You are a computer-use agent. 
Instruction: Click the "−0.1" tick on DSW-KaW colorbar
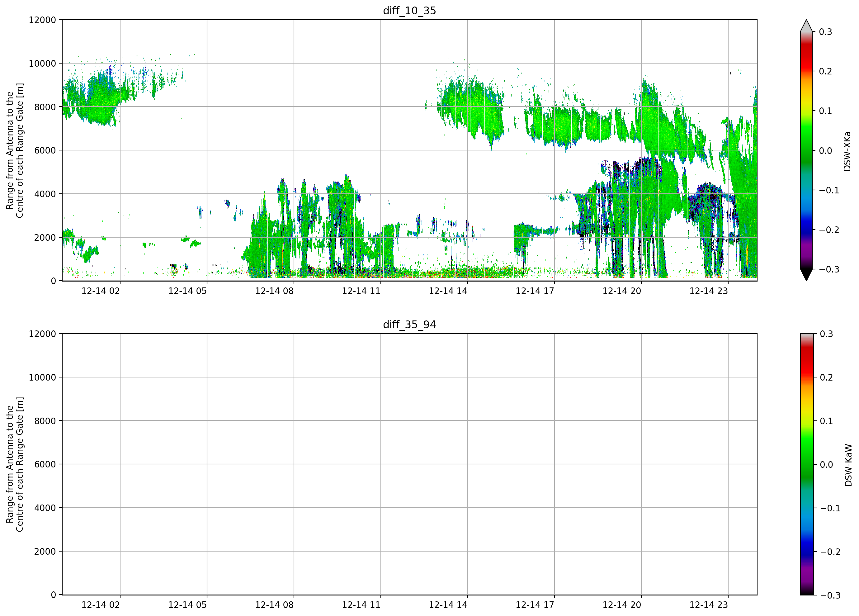pyautogui.click(x=830, y=508)
